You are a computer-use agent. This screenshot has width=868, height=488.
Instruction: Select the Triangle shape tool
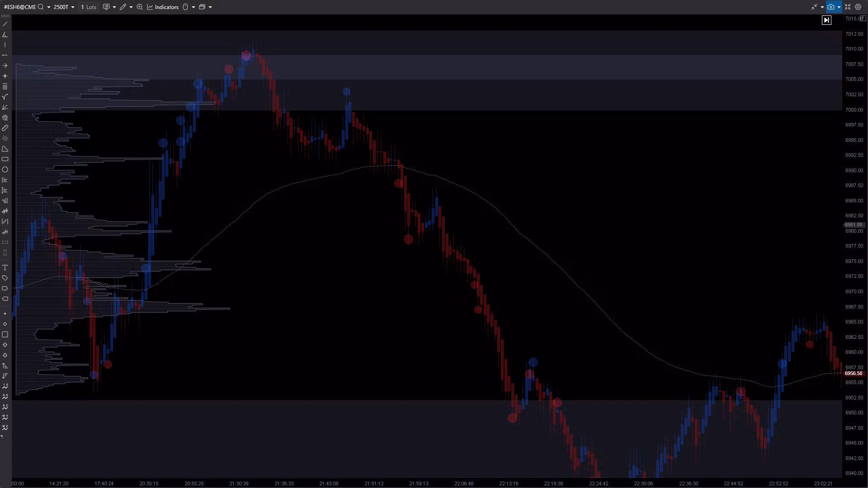click(x=5, y=149)
